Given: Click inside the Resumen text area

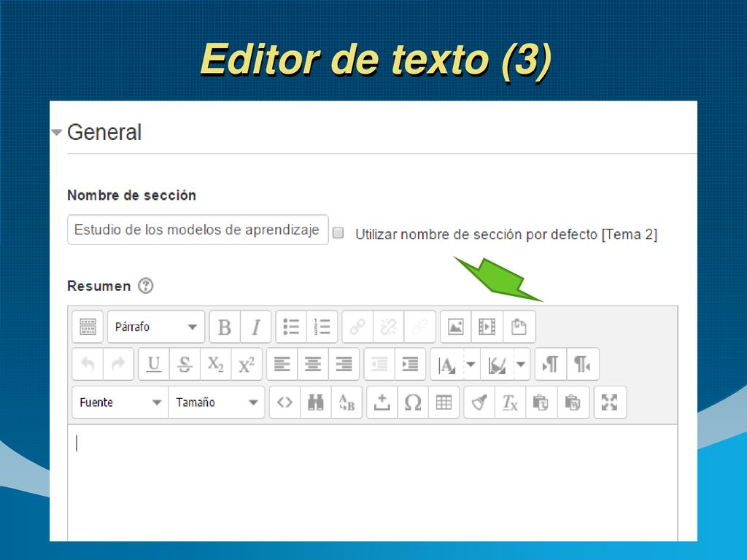Looking at the screenshot, I should pos(373,483).
